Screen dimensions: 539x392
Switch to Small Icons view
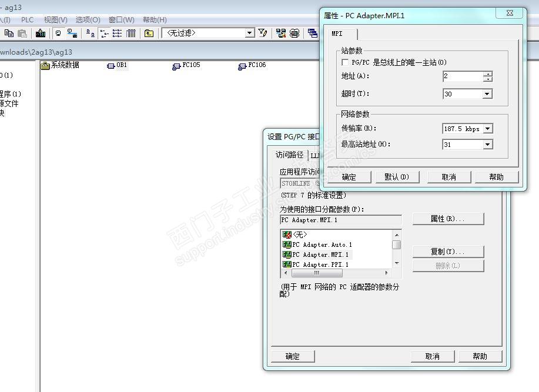coord(104,33)
